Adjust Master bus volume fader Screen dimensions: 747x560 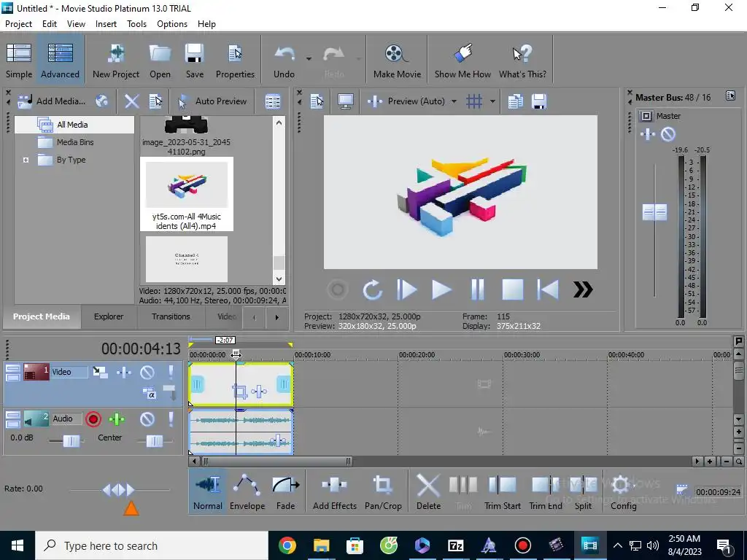(654, 212)
